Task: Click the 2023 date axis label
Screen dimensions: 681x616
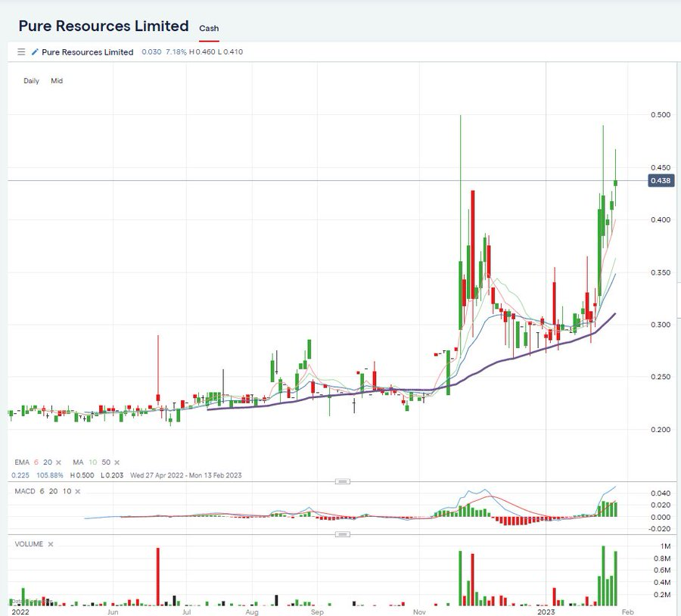Action: pos(546,611)
